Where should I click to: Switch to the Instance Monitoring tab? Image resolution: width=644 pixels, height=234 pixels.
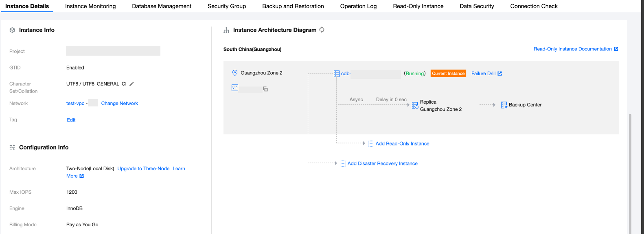(x=90, y=6)
